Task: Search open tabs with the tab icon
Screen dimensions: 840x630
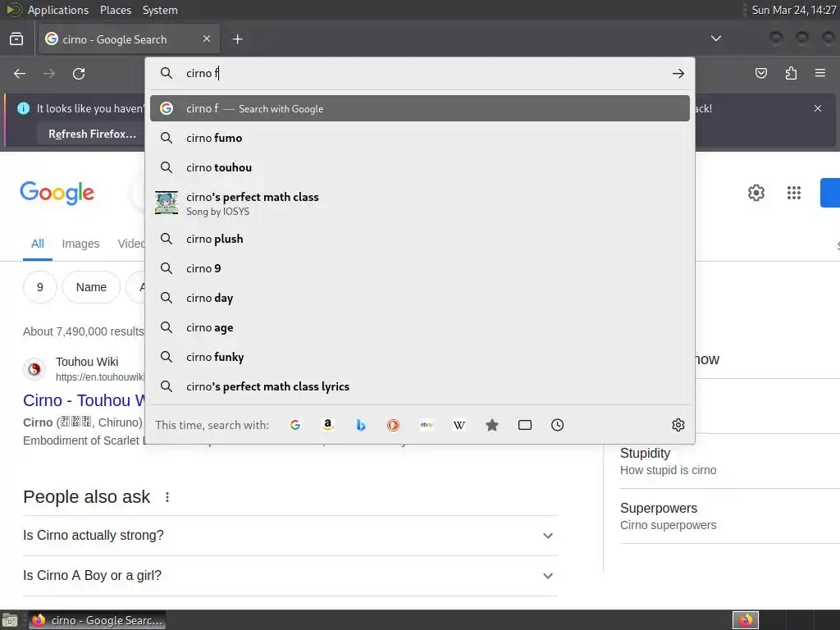Action: click(x=525, y=425)
